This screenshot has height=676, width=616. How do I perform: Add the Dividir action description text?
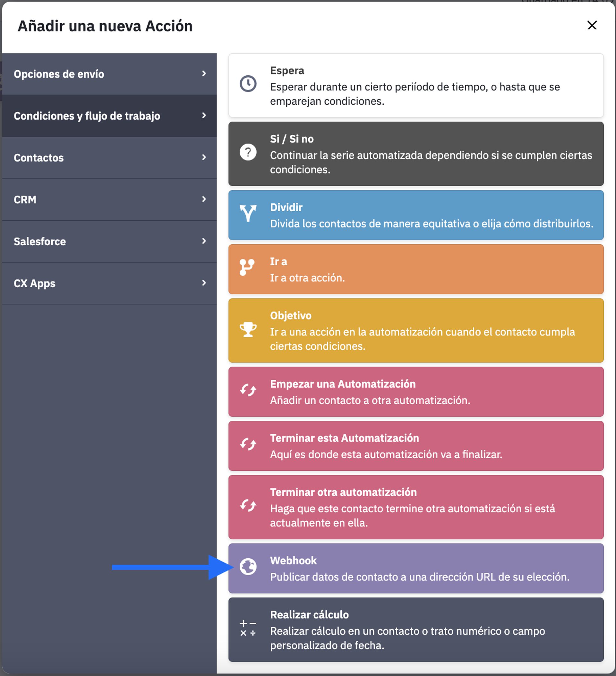tap(432, 224)
